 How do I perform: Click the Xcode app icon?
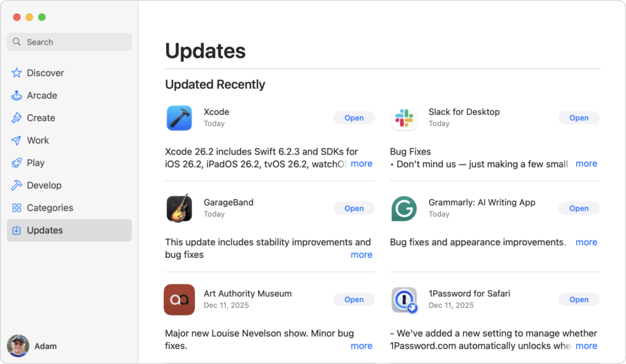click(x=179, y=118)
